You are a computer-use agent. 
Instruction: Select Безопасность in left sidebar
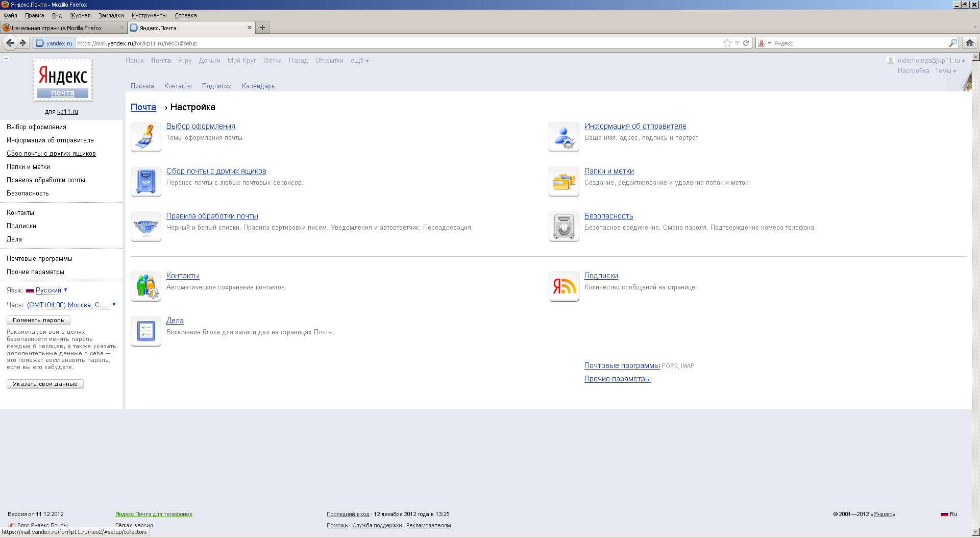pyautogui.click(x=28, y=193)
